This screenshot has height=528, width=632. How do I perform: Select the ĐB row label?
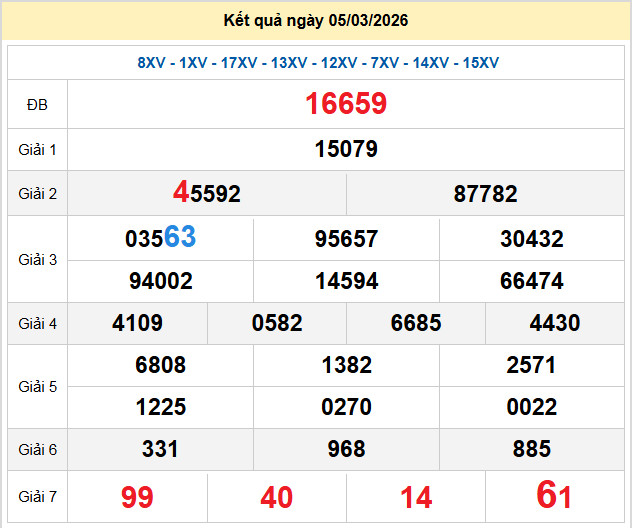click(37, 105)
